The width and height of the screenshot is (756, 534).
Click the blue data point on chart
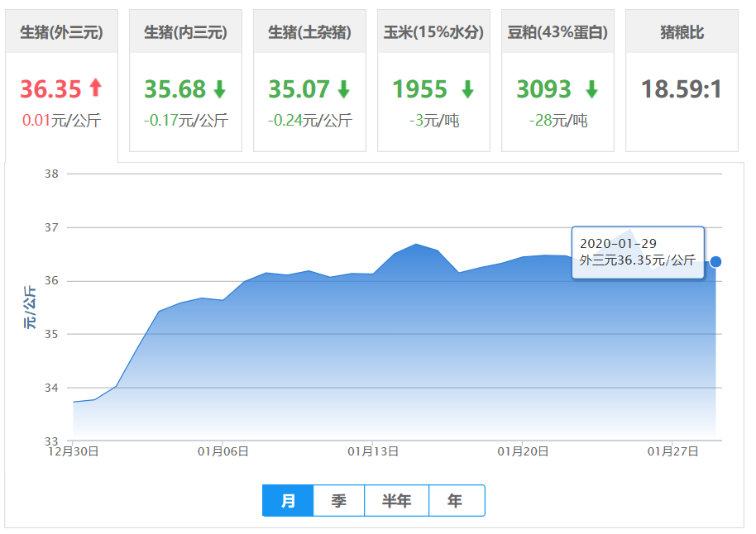(716, 261)
